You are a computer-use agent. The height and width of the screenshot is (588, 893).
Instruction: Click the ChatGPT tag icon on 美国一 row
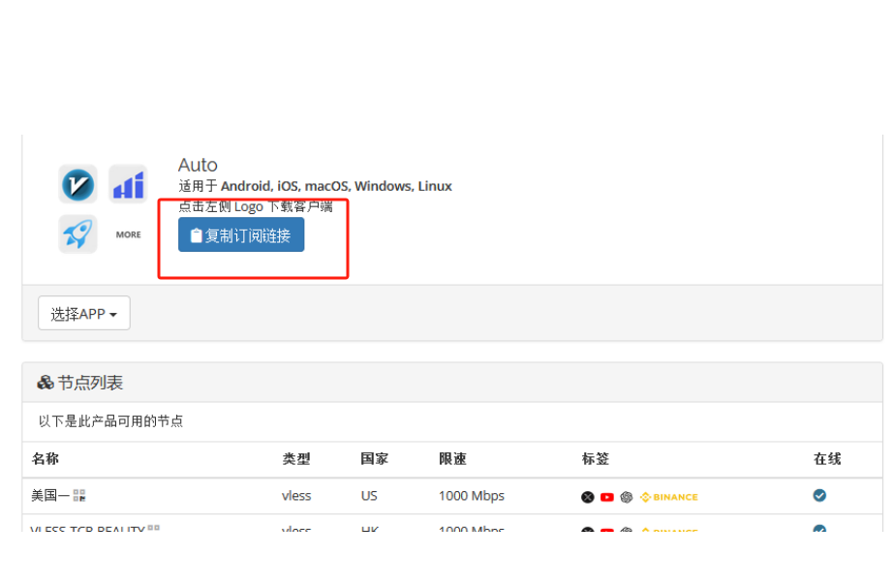627,497
